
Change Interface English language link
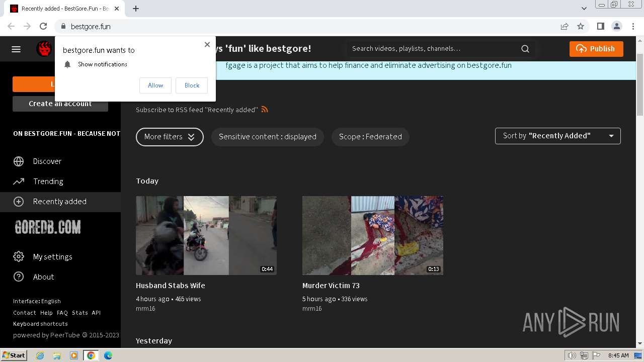(37, 301)
